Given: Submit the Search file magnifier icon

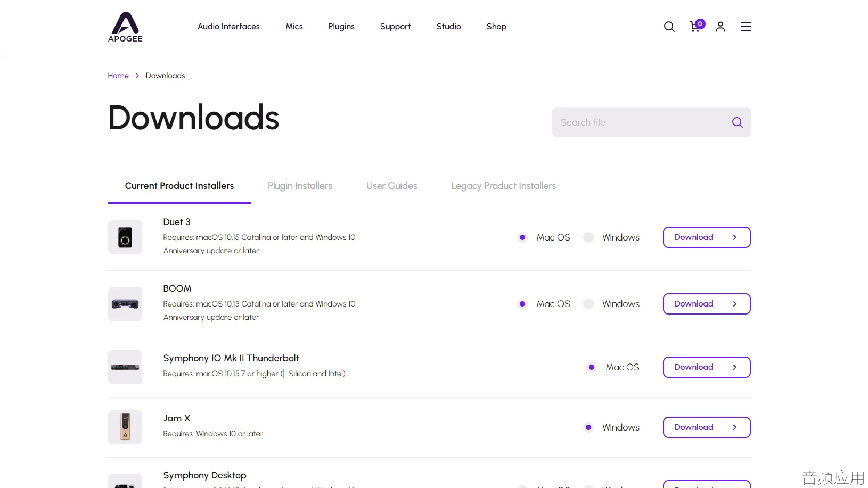Looking at the screenshot, I should click(738, 122).
